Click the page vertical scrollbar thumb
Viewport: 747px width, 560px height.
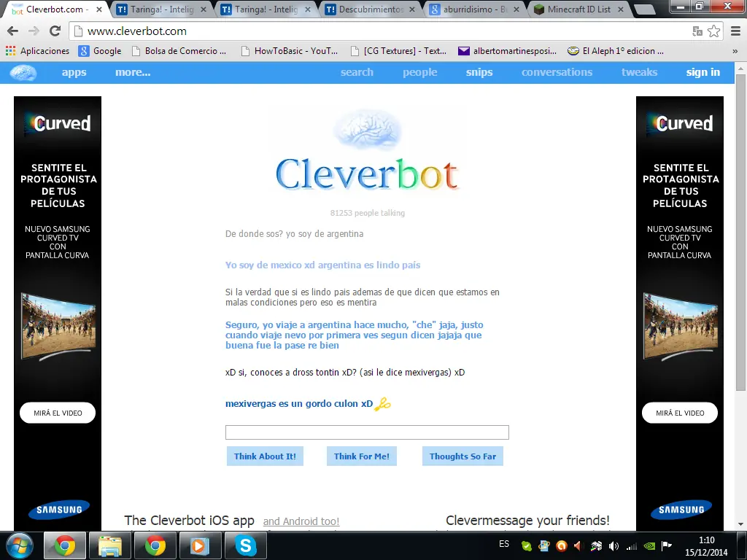tap(740, 233)
